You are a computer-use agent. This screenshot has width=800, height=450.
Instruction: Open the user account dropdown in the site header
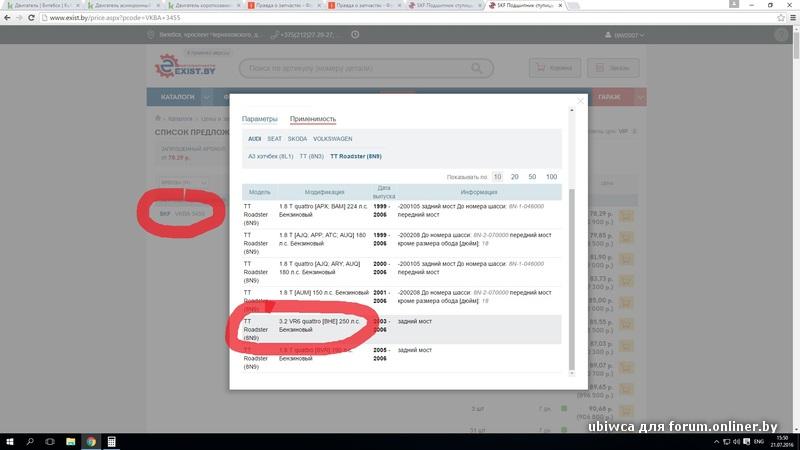(x=624, y=35)
